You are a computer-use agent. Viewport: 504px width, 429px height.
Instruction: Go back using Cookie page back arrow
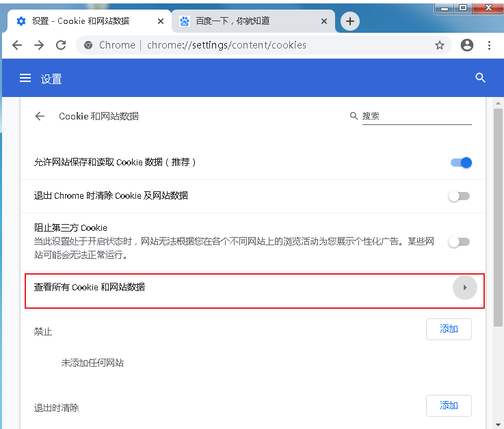click(40, 116)
